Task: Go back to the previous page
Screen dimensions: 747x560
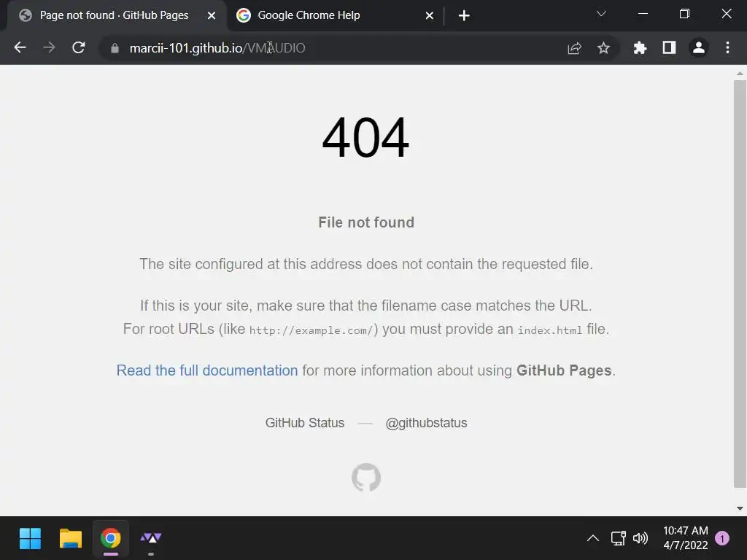Action: coord(20,47)
